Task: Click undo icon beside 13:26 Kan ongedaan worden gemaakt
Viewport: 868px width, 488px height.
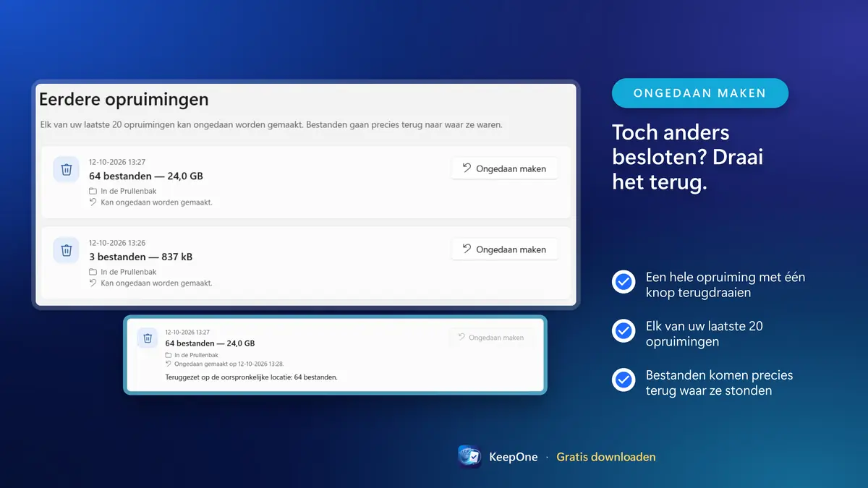Action: pos(93,283)
